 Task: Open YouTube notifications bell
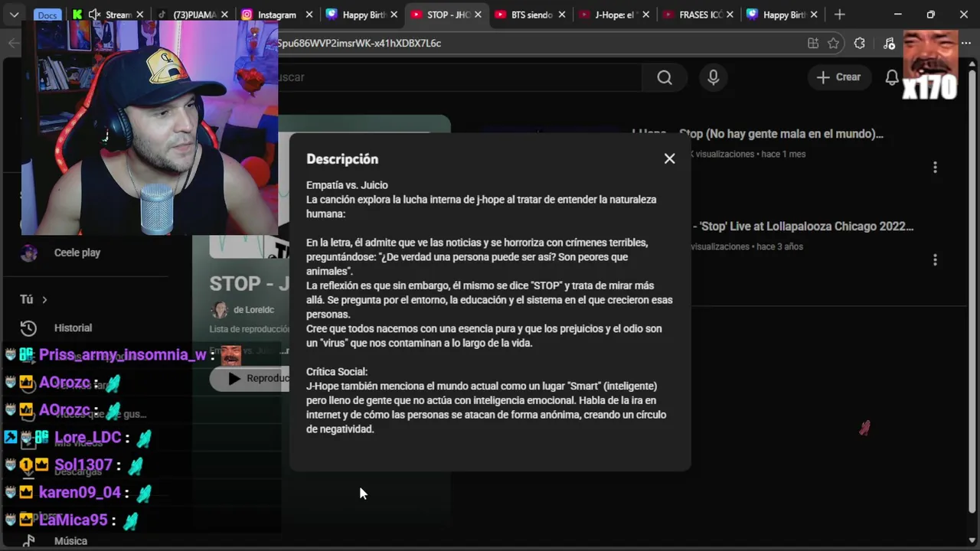[892, 77]
